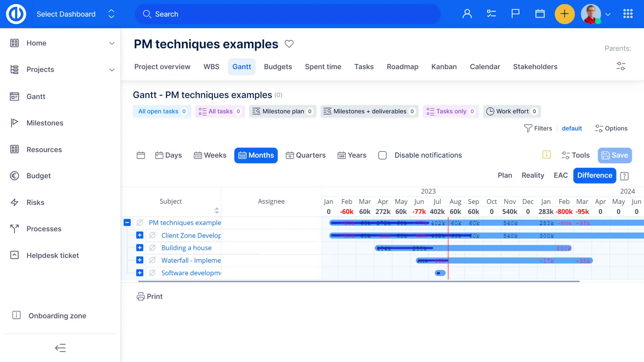Open the Budgets tab
This screenshot has width=644, height=362.
[x=278, y=67]
